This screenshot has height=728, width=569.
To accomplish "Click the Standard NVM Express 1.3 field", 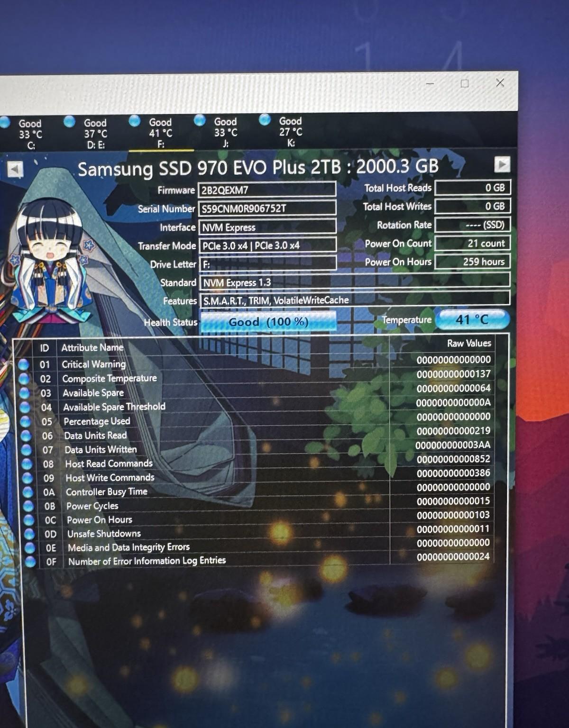I will (355, 282).
